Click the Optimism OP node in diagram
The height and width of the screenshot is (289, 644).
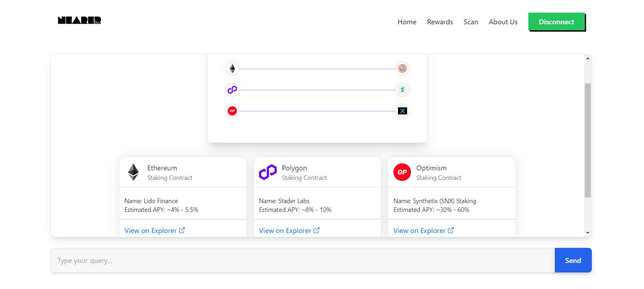click(232, 111)
